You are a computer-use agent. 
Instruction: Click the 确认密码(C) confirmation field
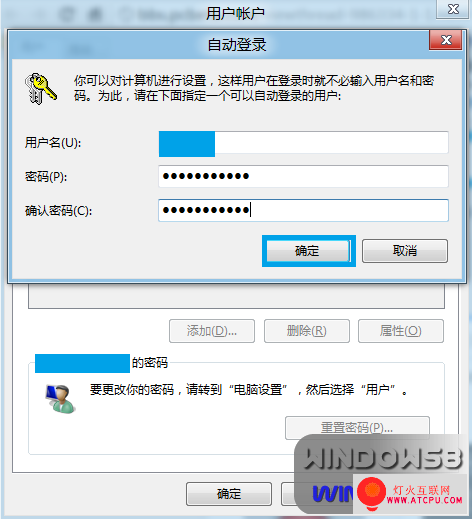(303, 210)
